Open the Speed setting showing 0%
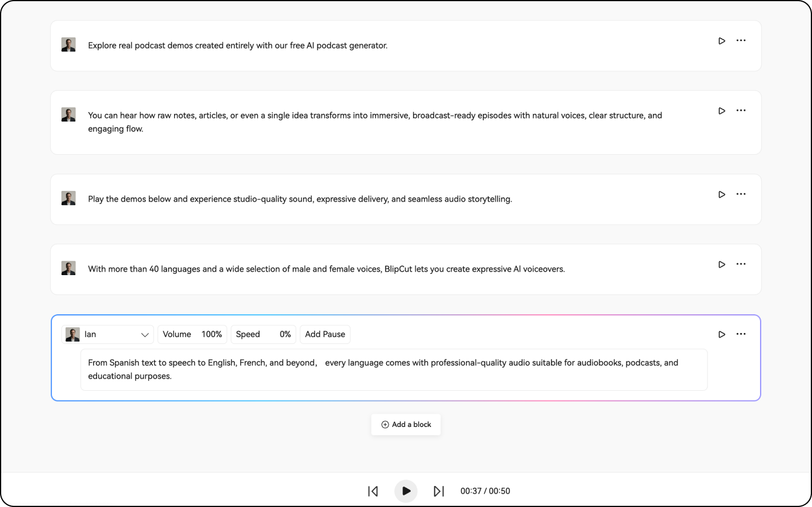The height and width of the screenshot is (507, 812). tap(263, 334)
